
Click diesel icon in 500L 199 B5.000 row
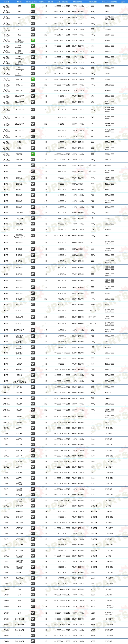click(x=33, y=165)
